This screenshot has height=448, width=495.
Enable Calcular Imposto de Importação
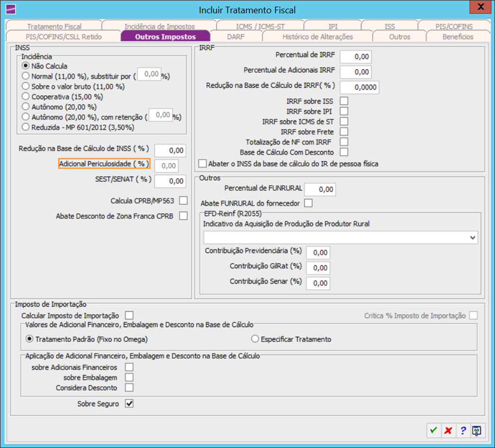(x=129, y=315)
